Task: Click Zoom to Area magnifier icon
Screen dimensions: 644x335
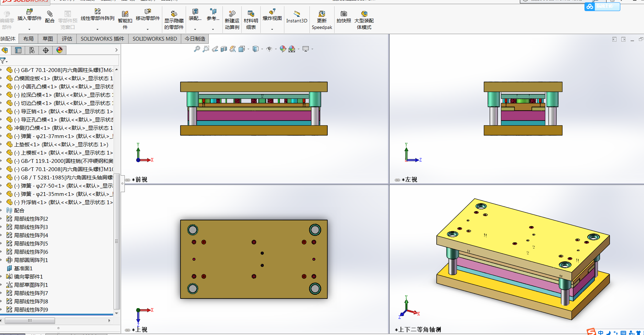Action: pos(206,49)
